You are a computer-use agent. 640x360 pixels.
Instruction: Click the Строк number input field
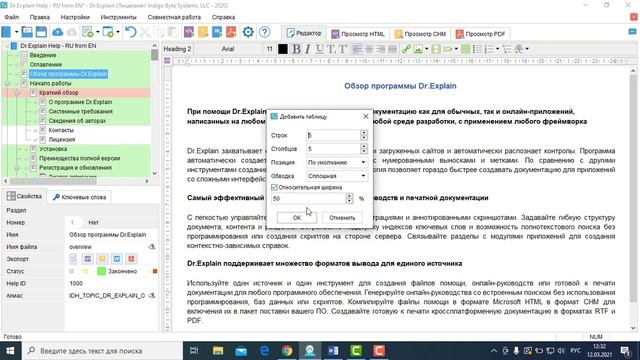point(333,135)
